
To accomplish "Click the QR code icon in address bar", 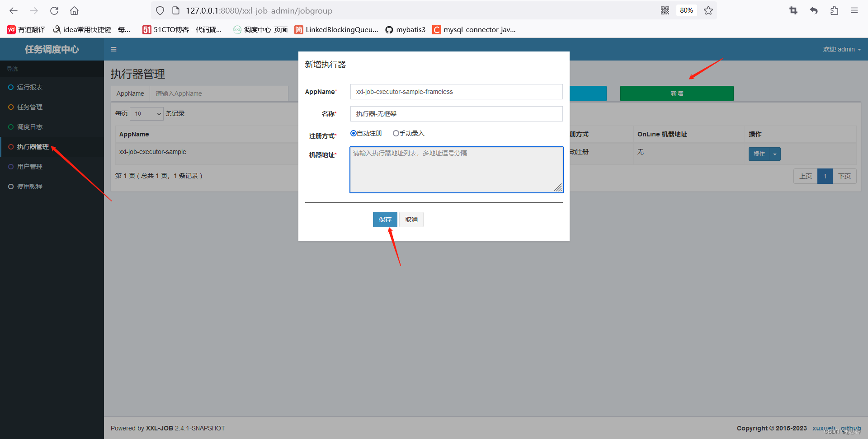I will tap(665, 10).
